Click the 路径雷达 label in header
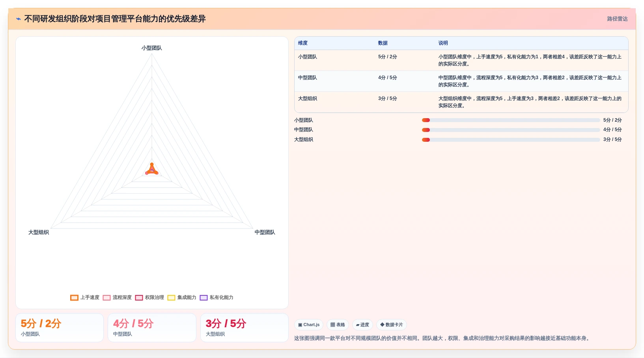Screen dimensions: 644x358 click(x=617, y=19)
